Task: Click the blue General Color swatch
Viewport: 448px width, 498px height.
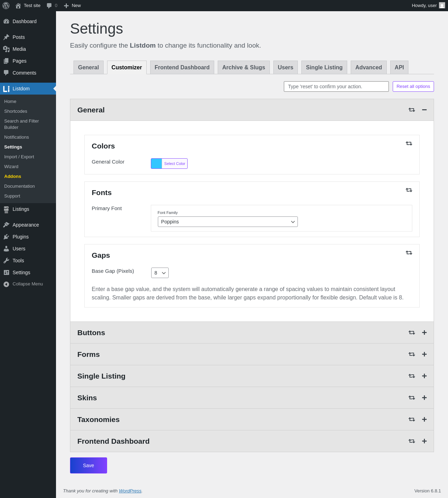Action: point(156,164)
